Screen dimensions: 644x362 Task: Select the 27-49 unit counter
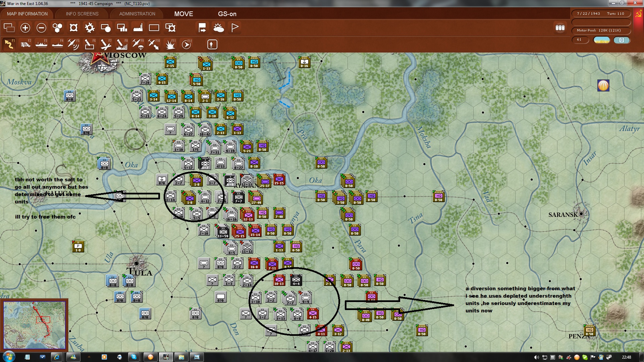[x=256, y=198]
